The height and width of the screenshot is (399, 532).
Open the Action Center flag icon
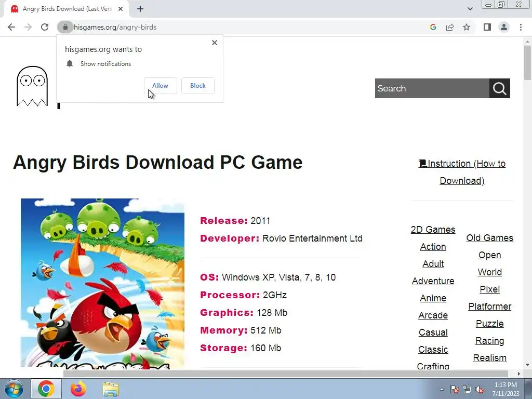pyautogui.click(x=455, y=389)
